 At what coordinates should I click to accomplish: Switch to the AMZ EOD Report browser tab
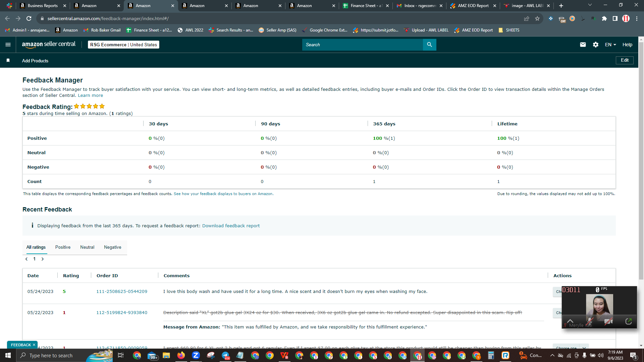tap(473, 6)
